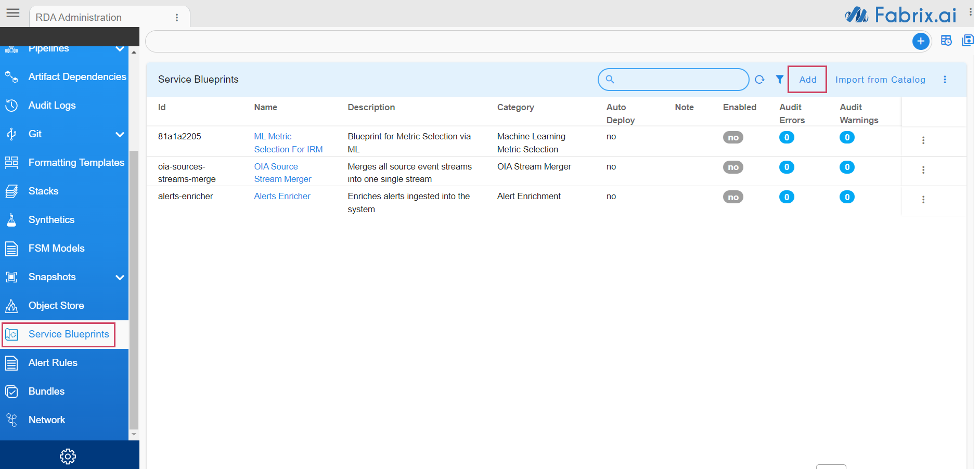Toggle Enabled 'no' badge for Alerts Enricher

(733, 197)
